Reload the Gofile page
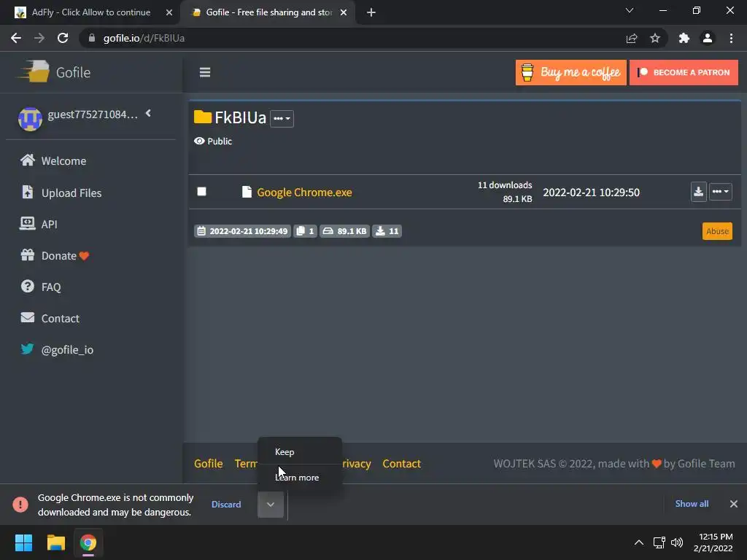Viewport: 747px width, 560px height. tap(63, 38)
